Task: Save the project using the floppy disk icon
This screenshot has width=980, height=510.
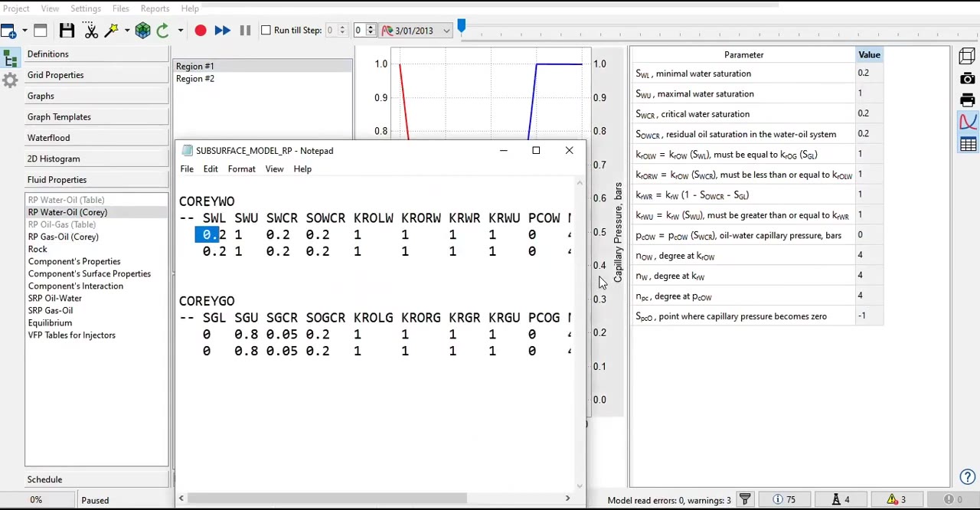Action: click(67, 30)
